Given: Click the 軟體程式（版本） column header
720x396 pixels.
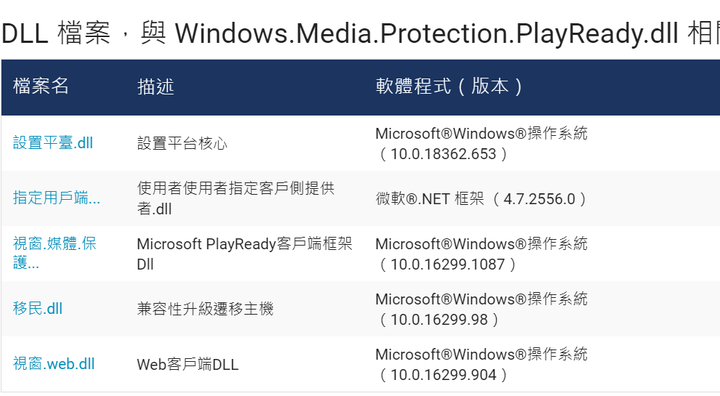Looking at the screenshot, I should coord(449,86).
